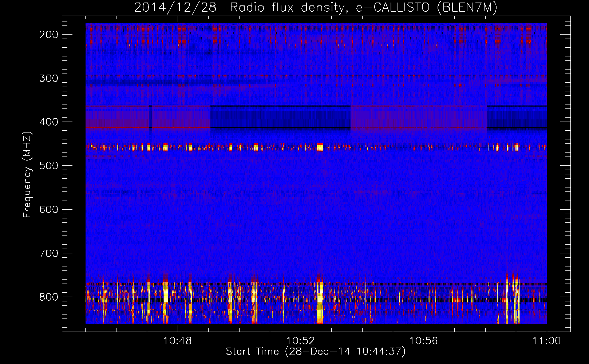Viewport: 589px width, 364px height.
Task: Click the 'Start Time (28-Dec-14 10:44:37)' label
Action: click(x=316, y=352)
